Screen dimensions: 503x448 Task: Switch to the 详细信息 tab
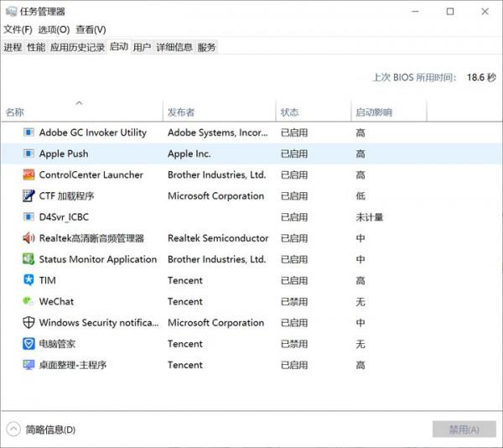(174, 48)
